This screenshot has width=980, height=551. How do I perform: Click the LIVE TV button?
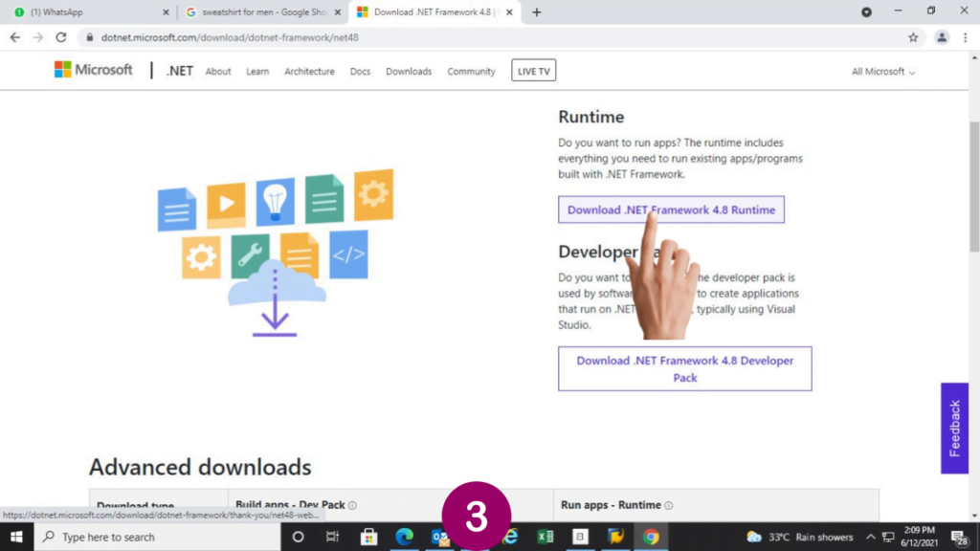534,71
